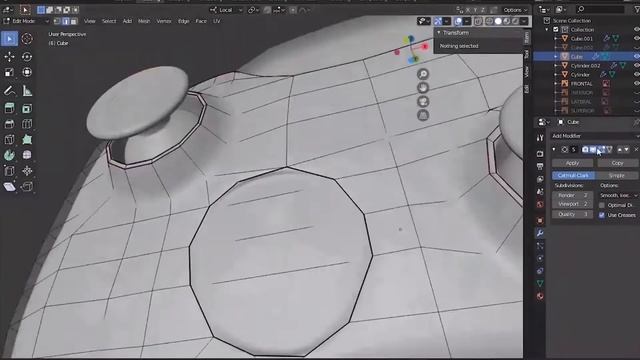Select the Loop Cut tool
The width and height of the screenshot is (640, 360).
click(27, 124)
